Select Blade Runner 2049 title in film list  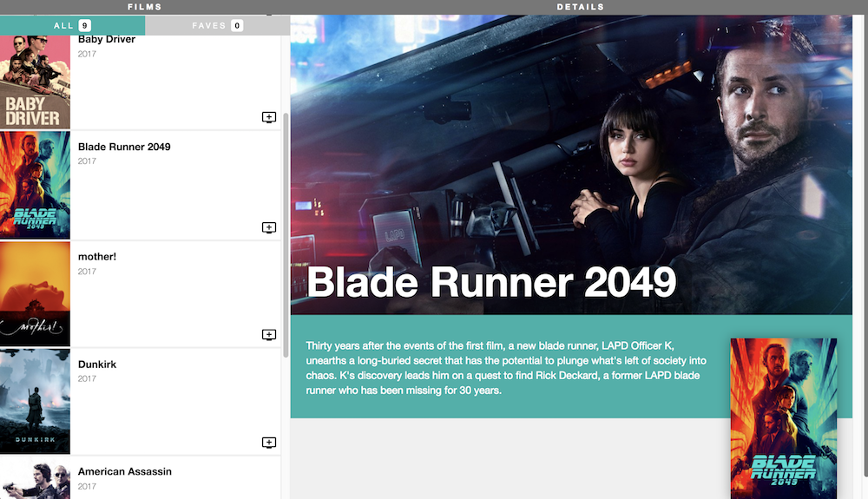pyautogui.click(x=124, y=147)
